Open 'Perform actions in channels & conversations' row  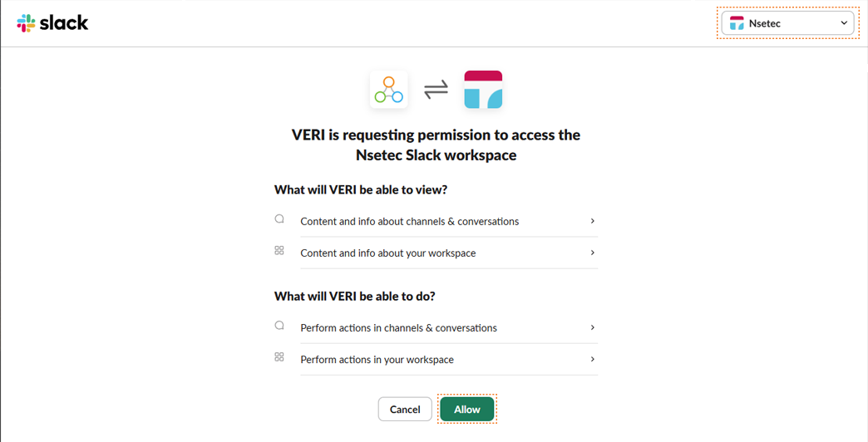[x=399, y=328]
